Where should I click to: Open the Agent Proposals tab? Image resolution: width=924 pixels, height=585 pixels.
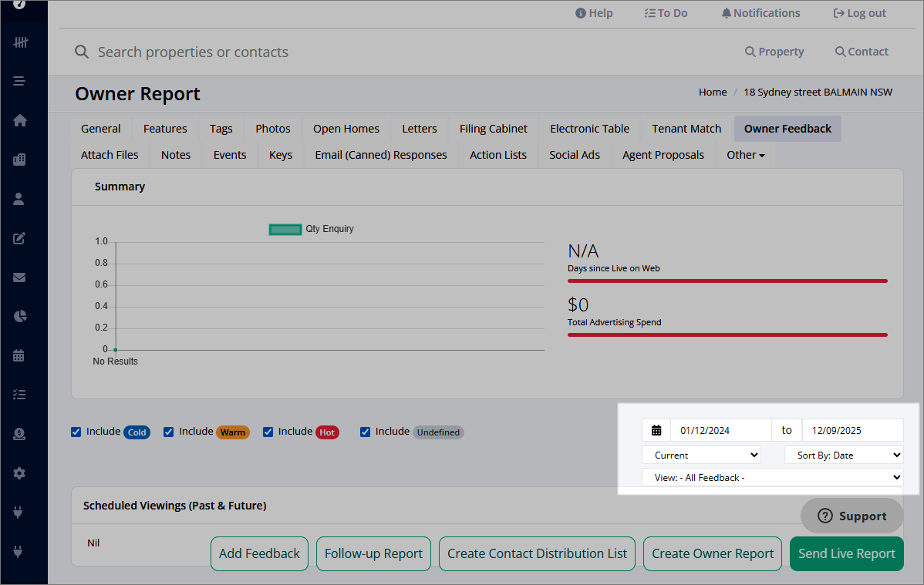point(663,155)
